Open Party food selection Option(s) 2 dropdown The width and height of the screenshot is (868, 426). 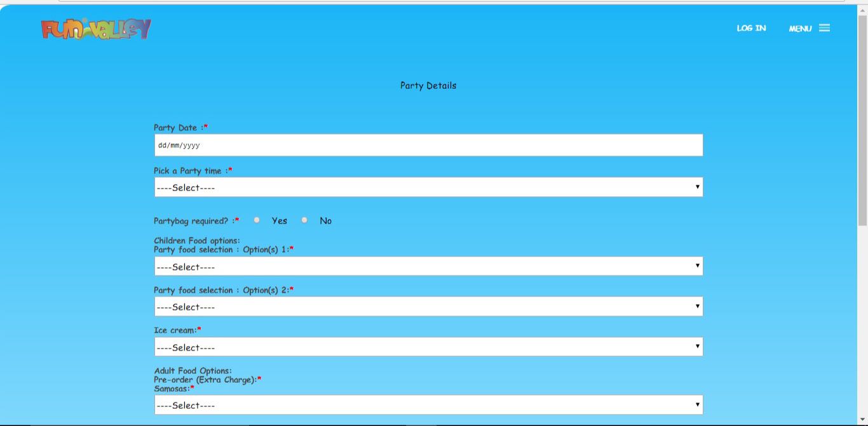click(428, 307)
